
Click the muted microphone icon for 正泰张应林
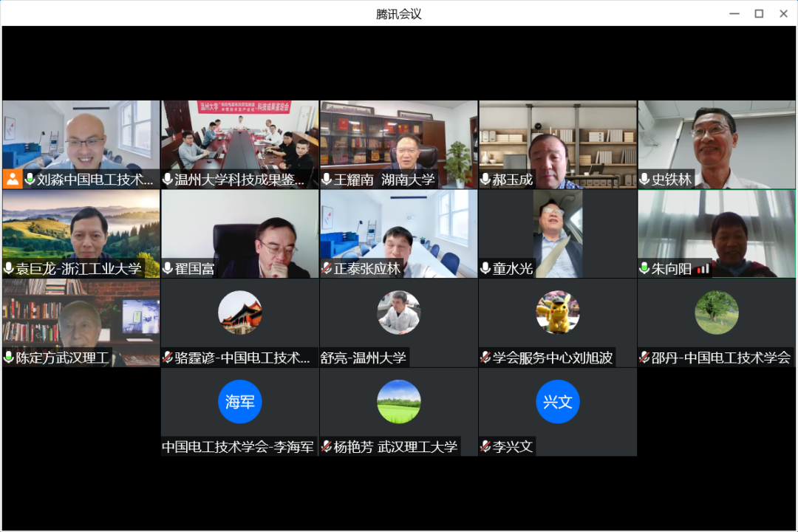[327, 269]
